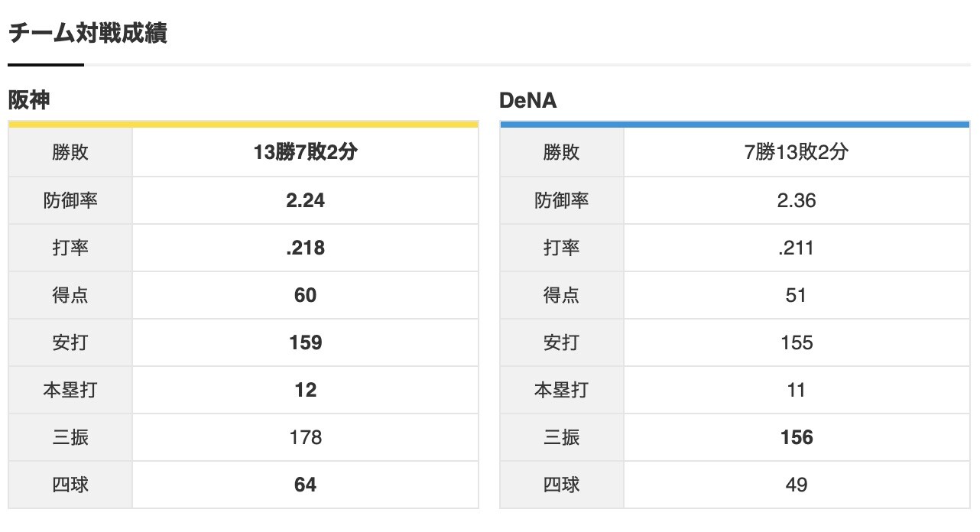The height and width of the screenshot is (532, 980).
Task: Click DeNA's 三振 value 156
Action: [x=796, y=437]
